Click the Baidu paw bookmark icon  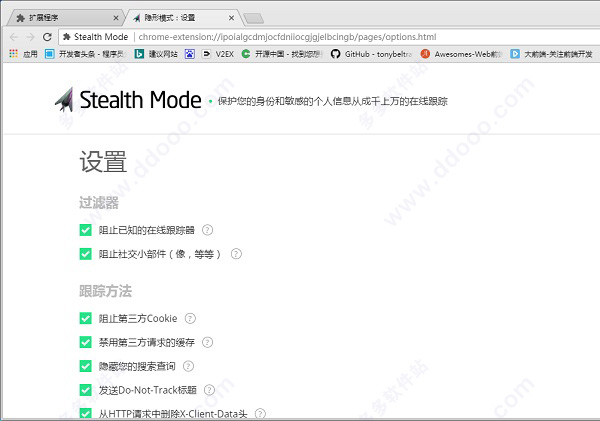click(189, 54)
